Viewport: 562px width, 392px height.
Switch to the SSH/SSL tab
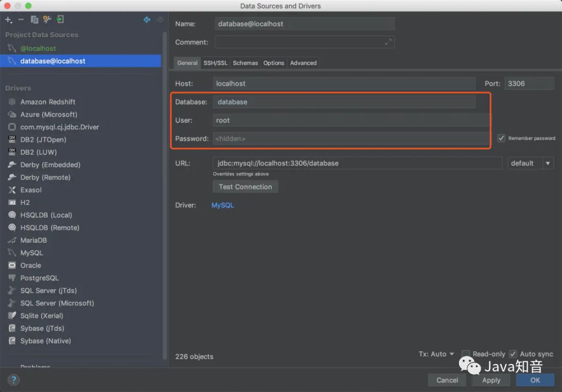[215, 62]
